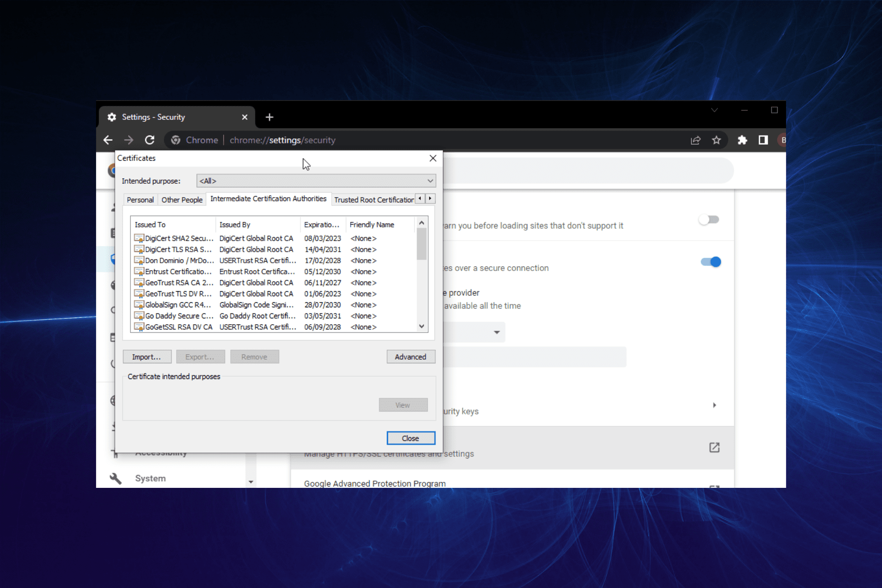Enable the warn-before-loading sites toggle
The image size is (882, 588).
pos(709,220)
